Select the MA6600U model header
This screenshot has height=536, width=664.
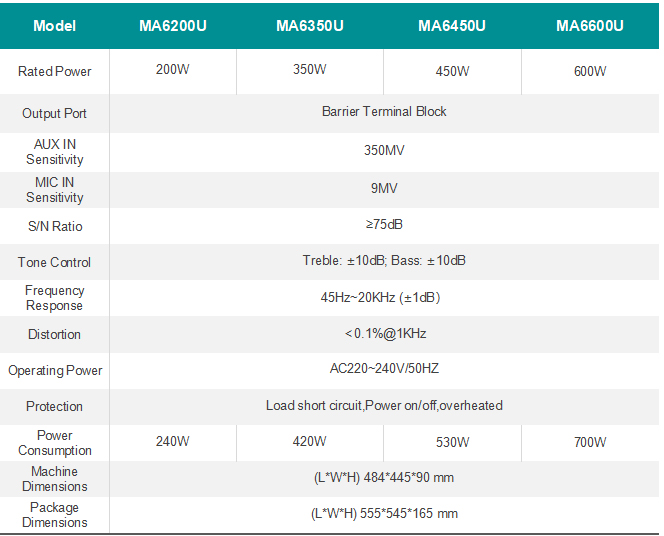[589, 26]
